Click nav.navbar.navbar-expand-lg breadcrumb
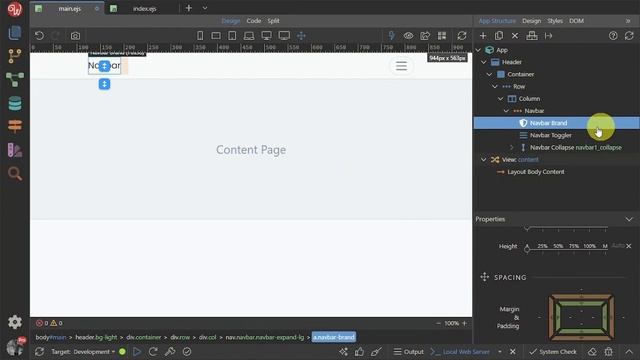 coord(265,337)
